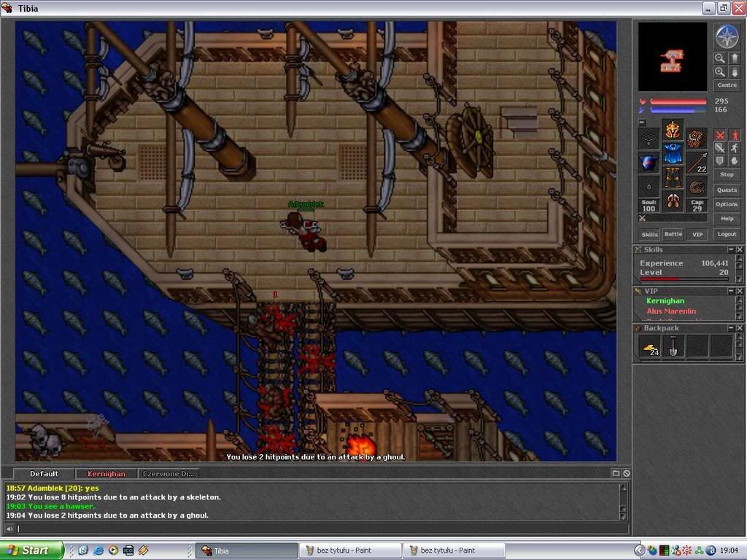Select the blue shield in the hand slot
The image size is (747, 560).
point(649,163)
